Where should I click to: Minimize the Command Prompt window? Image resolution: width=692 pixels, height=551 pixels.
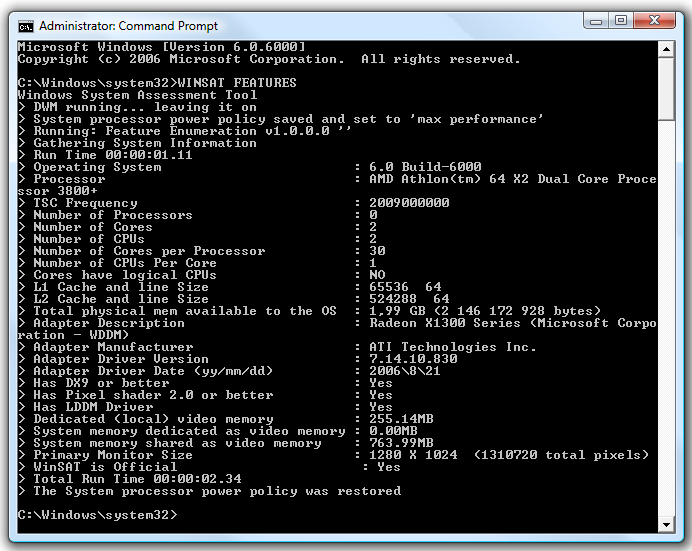(x=596, y=21)
